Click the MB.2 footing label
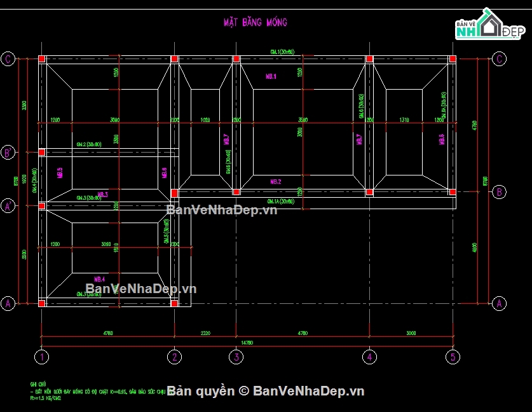Image resolution: width=532 pixels, height=412 pixels. click(x=276, y=182)
